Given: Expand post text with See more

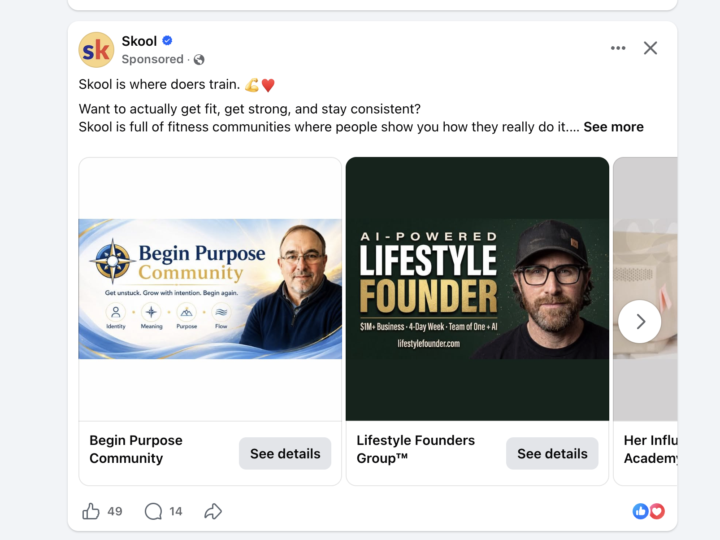Looking at the screenshot, I should [613, 127].
